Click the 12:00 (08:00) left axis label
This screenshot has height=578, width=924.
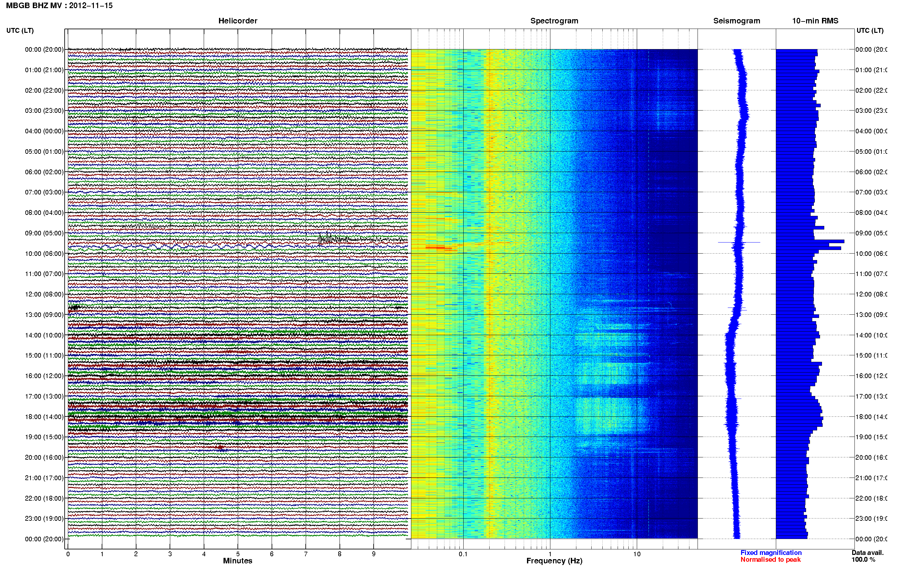[44, 294]
